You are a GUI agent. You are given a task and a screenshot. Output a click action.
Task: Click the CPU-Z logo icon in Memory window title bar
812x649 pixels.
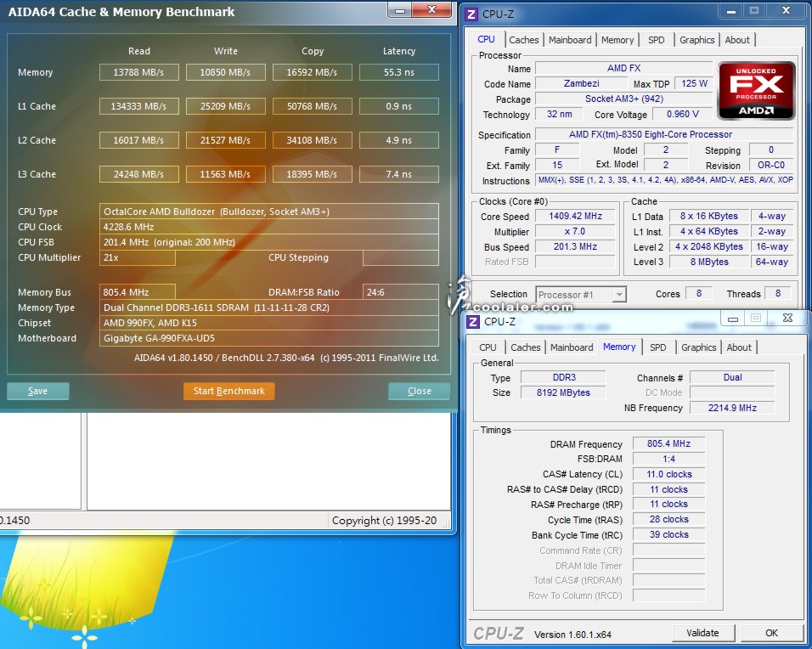[x=473, y=322]
